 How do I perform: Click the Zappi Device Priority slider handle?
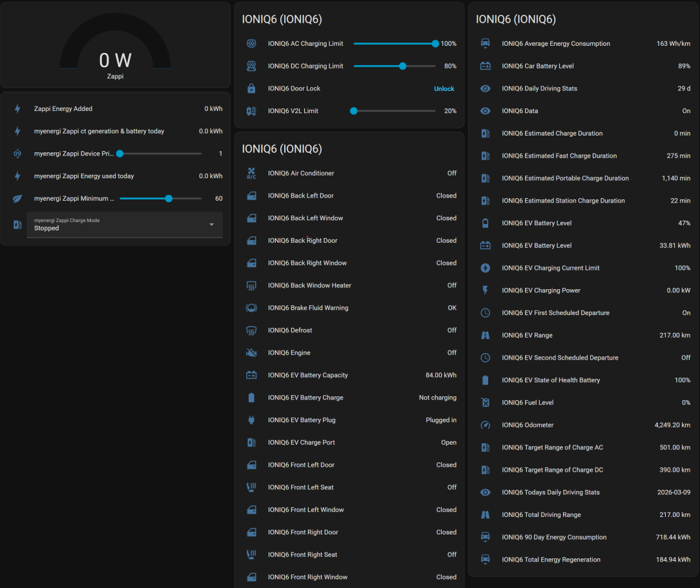point(119,154)
